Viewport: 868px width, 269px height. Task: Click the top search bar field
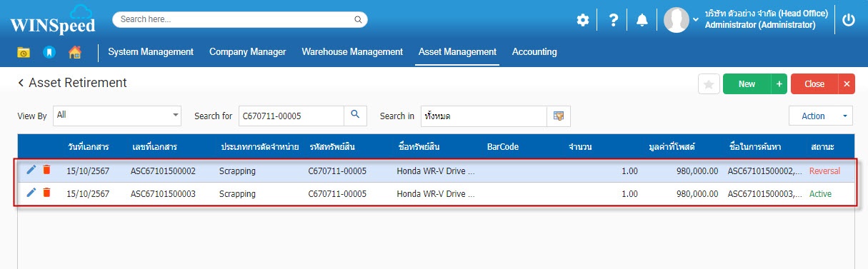240,19
